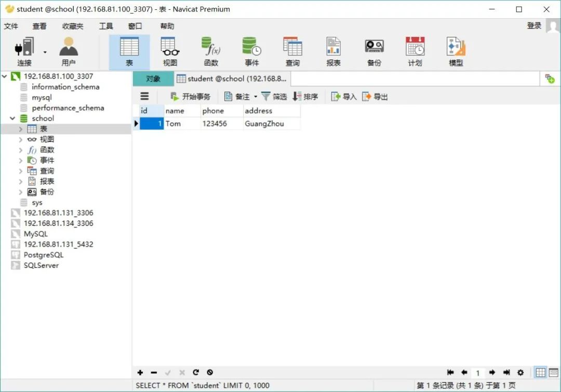561x392 pixels.
Task: Click the 导出 export button
Action: click(x=375, y=97)
